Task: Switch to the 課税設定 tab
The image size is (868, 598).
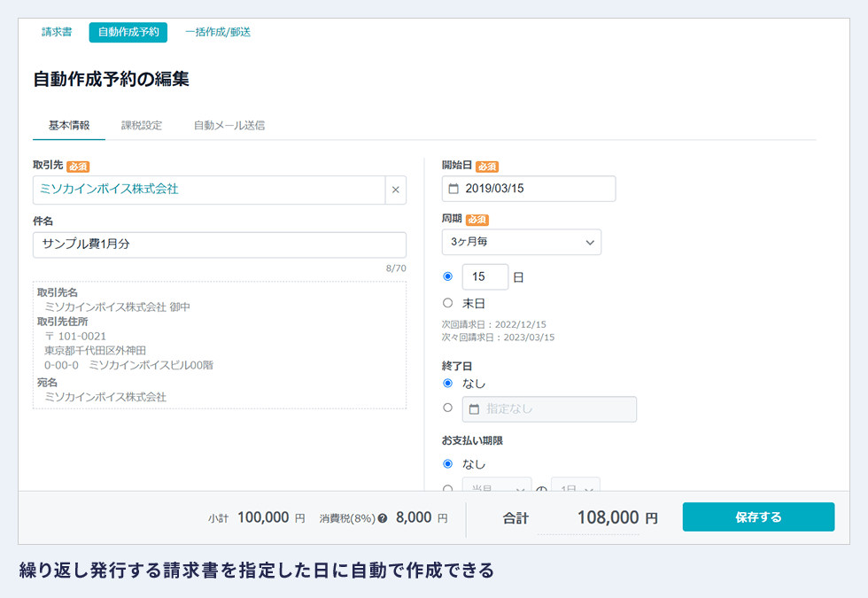Action: pyautogui.click(x=142, y=125)
